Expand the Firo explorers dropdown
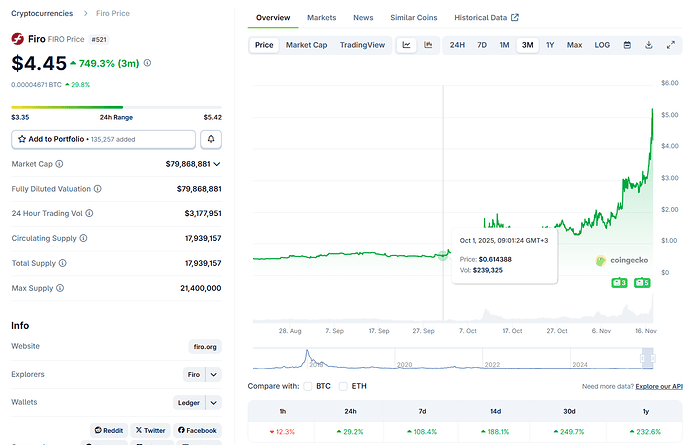Image resolution: width=690 pixels, height=445 pixels. (214, 375)
